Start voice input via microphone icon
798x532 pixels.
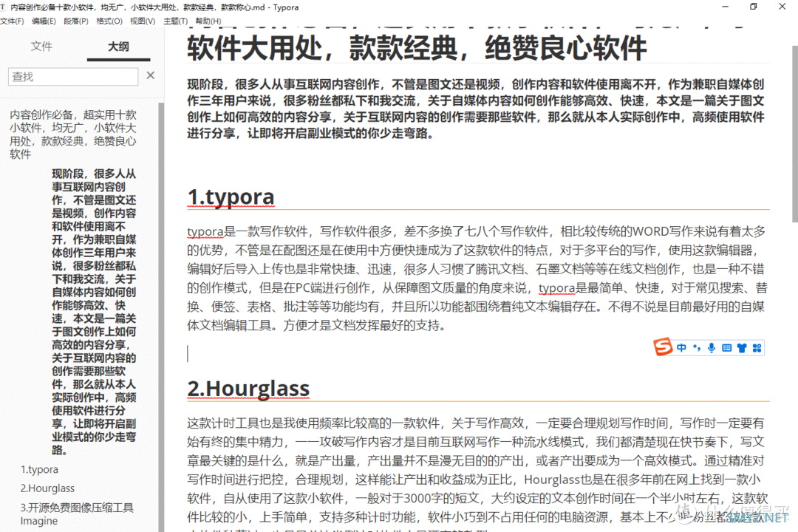click(x=712, y=348)
